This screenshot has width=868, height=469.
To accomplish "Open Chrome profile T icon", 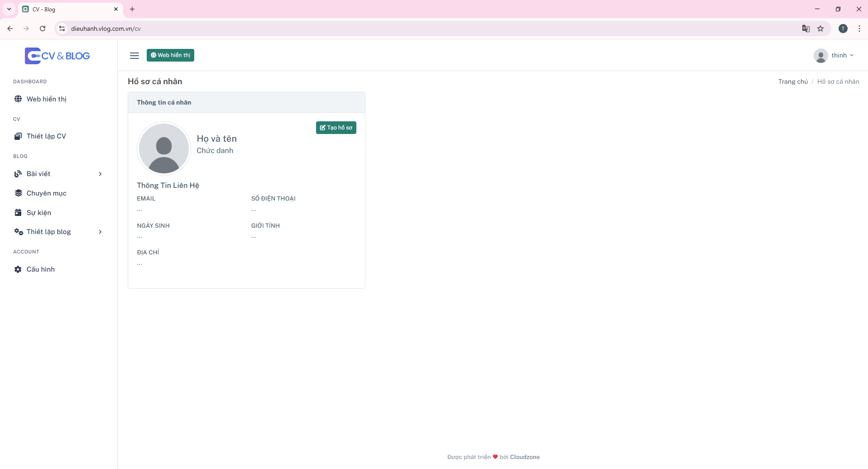I will tap(843, 29).
